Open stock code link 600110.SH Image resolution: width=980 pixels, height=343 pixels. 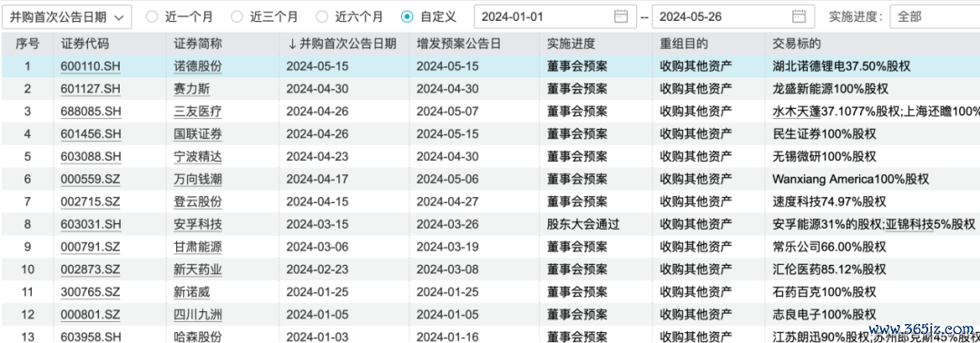click(x=90, y=65)
